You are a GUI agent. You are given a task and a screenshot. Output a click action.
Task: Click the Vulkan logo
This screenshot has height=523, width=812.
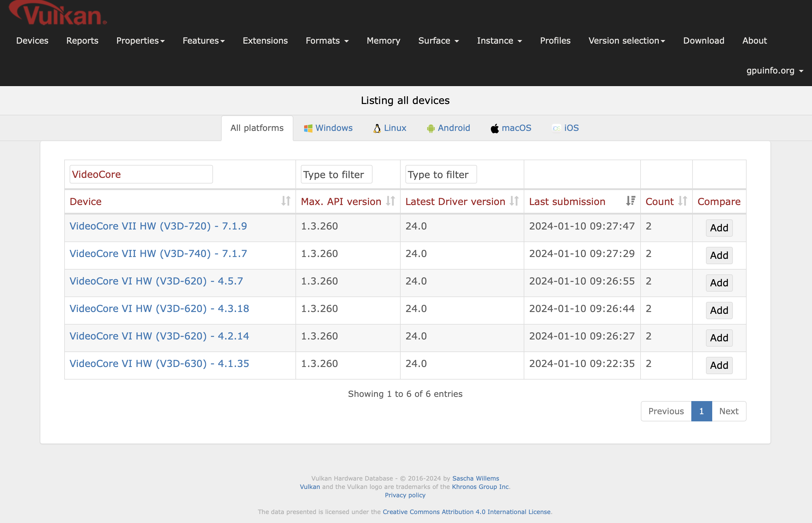point(58,13)
